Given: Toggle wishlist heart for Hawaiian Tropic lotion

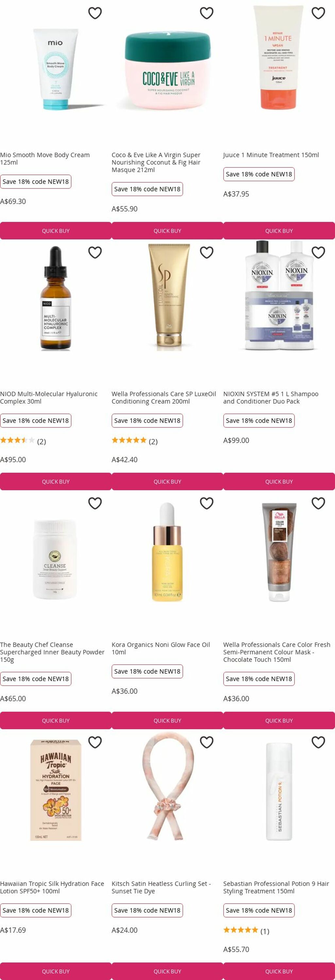Looking at the screenshot, I should click(95, 742).
